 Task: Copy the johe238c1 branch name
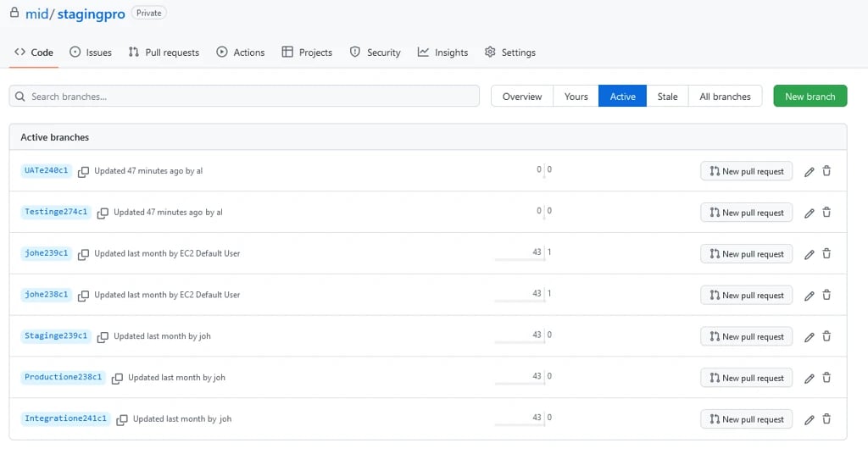pyautogui.click(x=83, y=296)
